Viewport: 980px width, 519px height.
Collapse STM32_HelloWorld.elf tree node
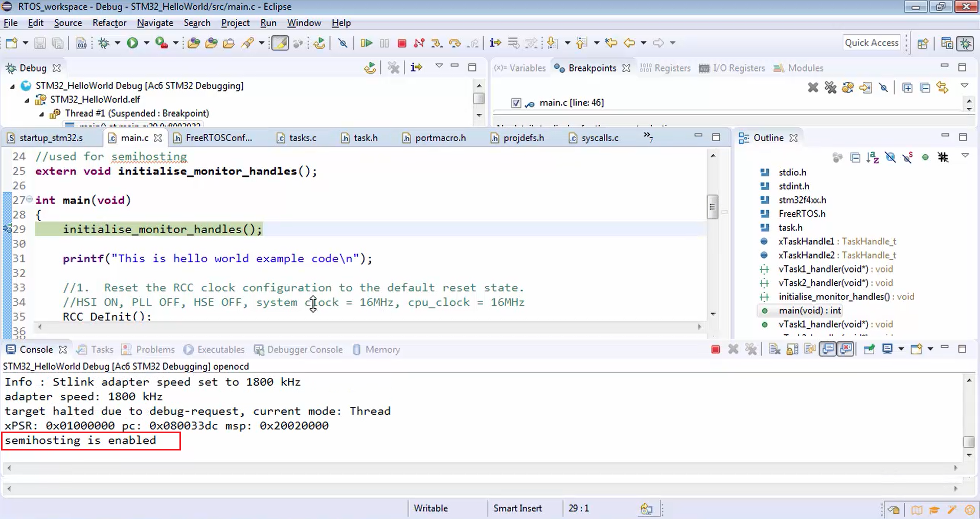pos(27,100)
